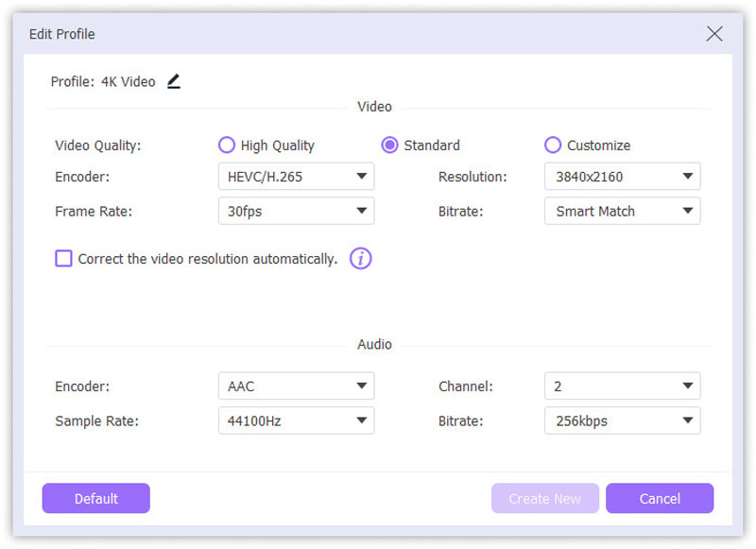
Task: Click the Create New button
Action: [x=545, y=498]
